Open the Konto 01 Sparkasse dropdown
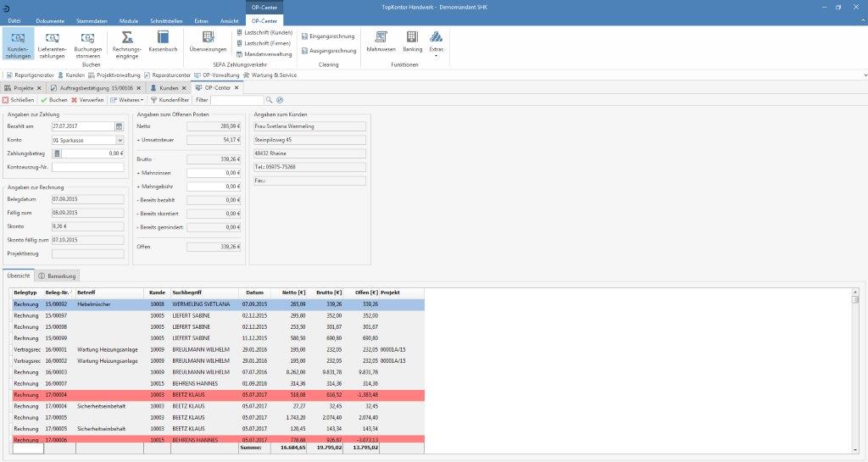This screenshot has height=462, width=868. 120,141
